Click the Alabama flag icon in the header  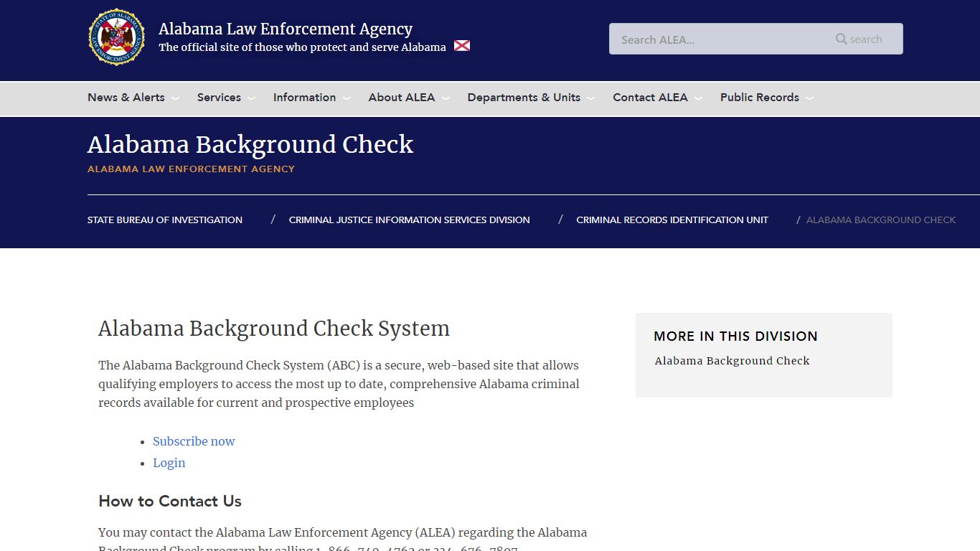coord(462,46)
